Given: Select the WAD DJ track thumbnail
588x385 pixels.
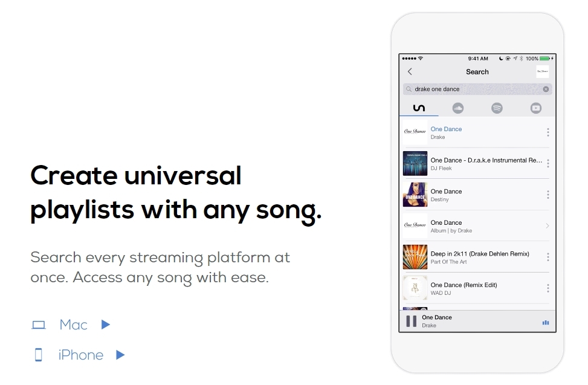Looking at the screenshot, I should [x=415, y=288].
